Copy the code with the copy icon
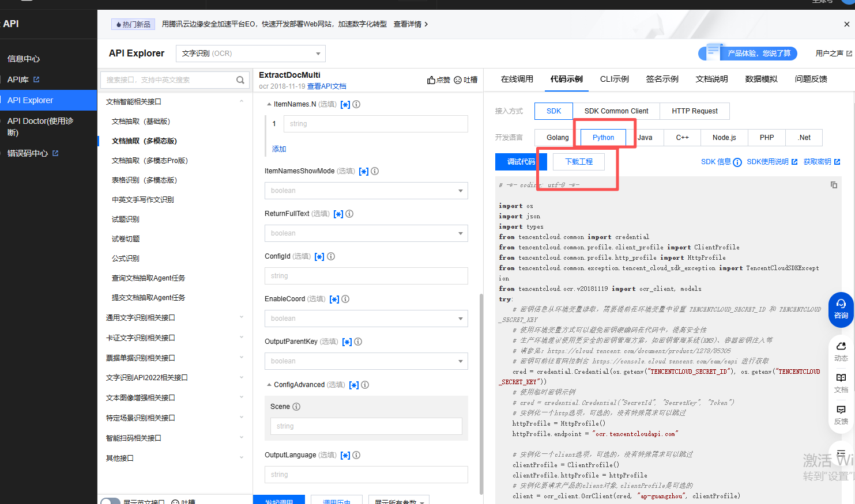 pyautogui.click(x=834, y=185)
